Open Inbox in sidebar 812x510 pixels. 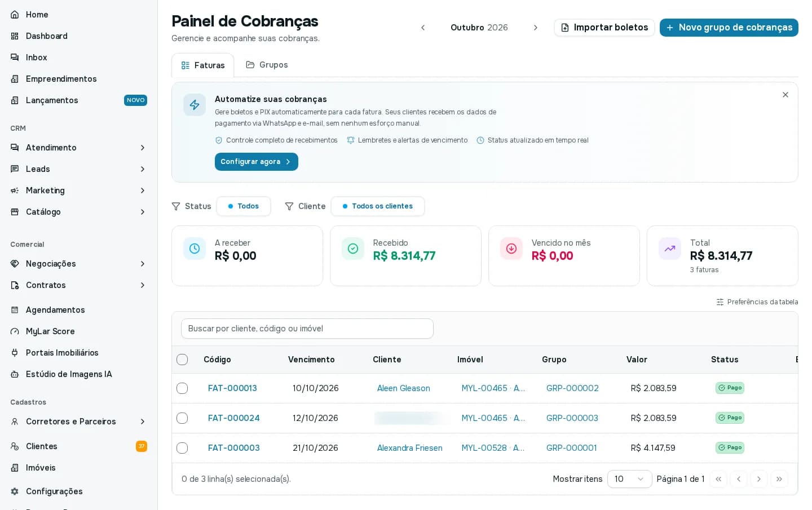point(79,57)
